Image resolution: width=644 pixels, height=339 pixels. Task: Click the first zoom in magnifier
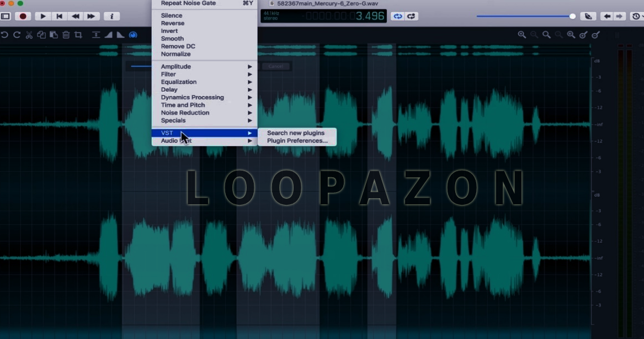pos(521,35)
